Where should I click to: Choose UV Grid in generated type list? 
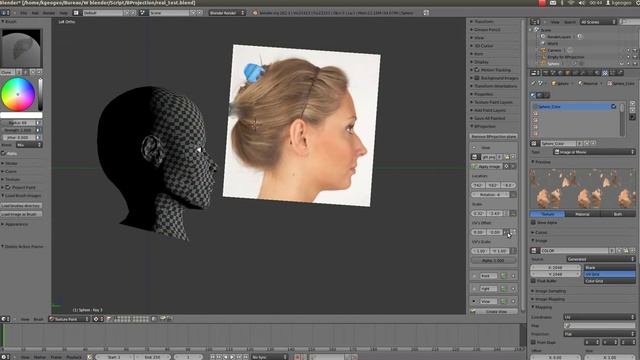610,274
